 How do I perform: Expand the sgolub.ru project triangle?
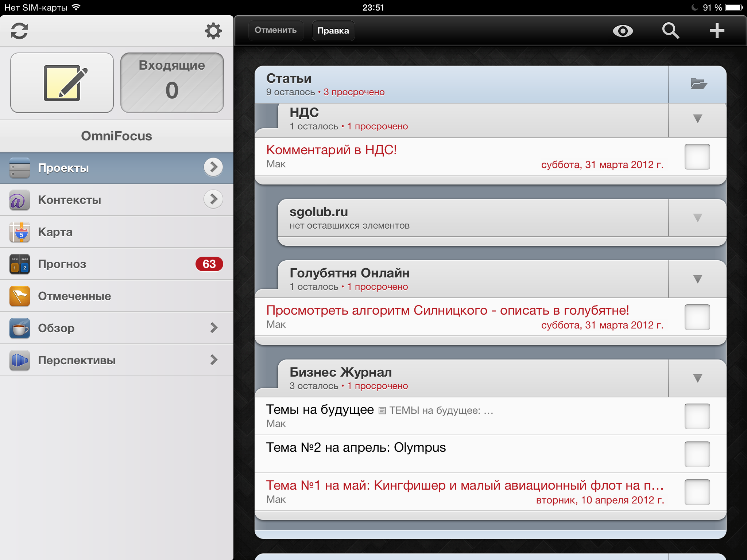pos(697,218)
